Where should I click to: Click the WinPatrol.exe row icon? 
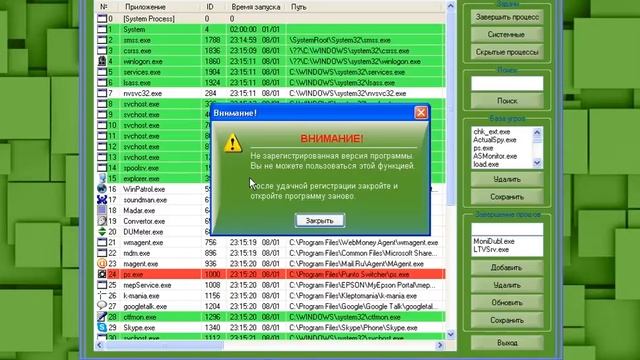tap(102, 189)
